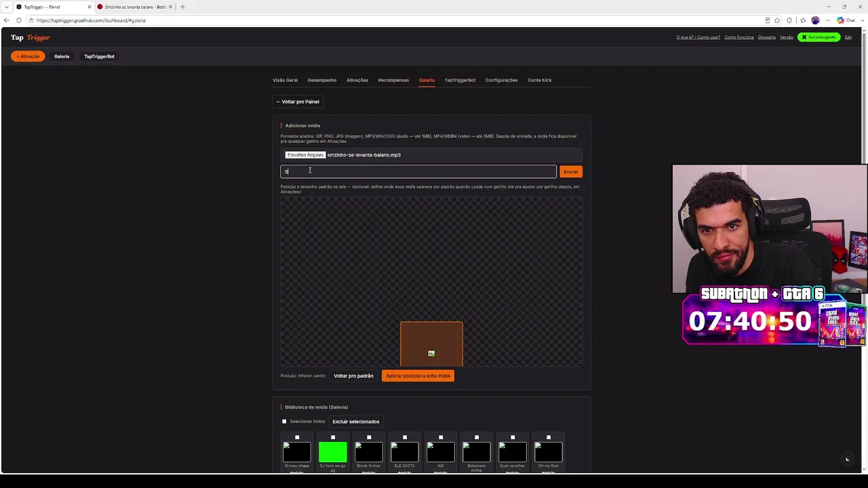This screenshot has height=488, width=868.
Task: Open the Glossário link
Action: tap(767, 37)
